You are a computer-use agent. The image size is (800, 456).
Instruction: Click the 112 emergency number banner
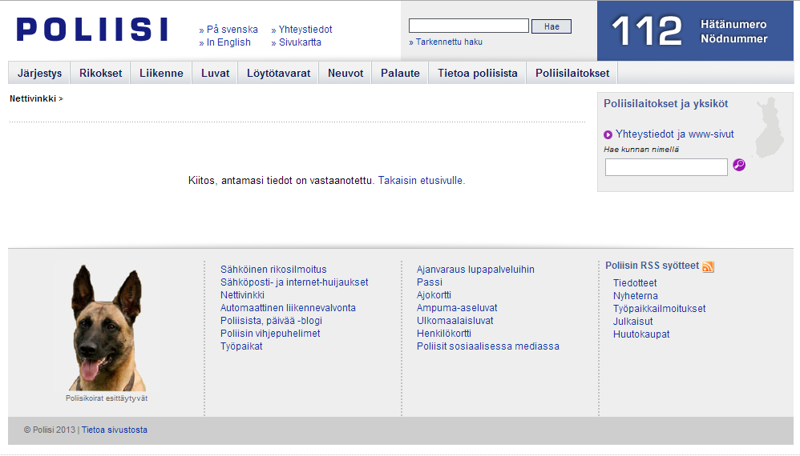(695, 31)
